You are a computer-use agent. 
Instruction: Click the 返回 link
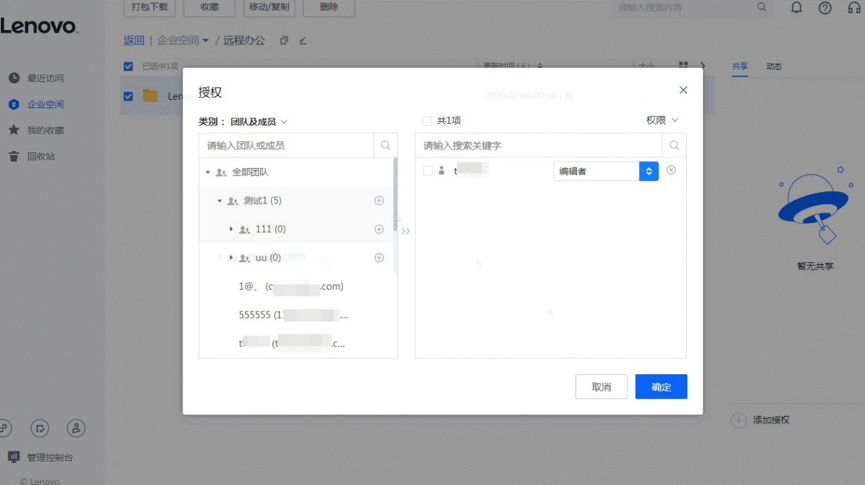tap(134, 40)
